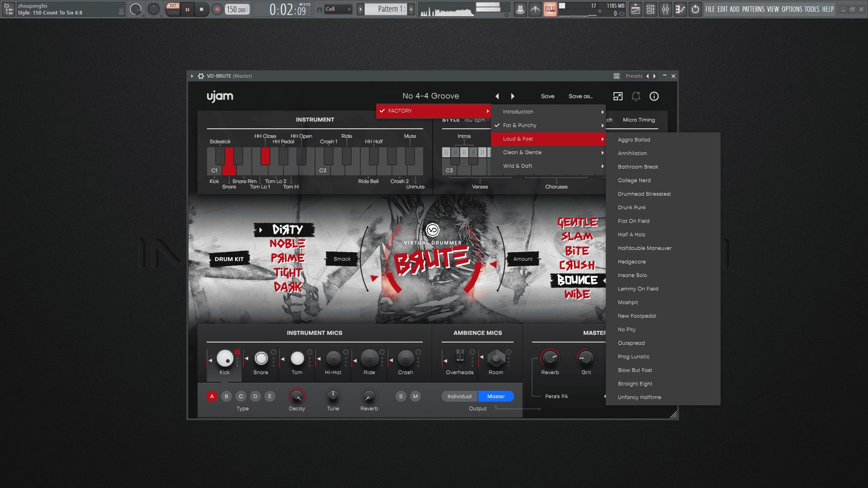The image size is (868, 488).
Task: Click the Crash cymbal icon
Action: [406, 358]
